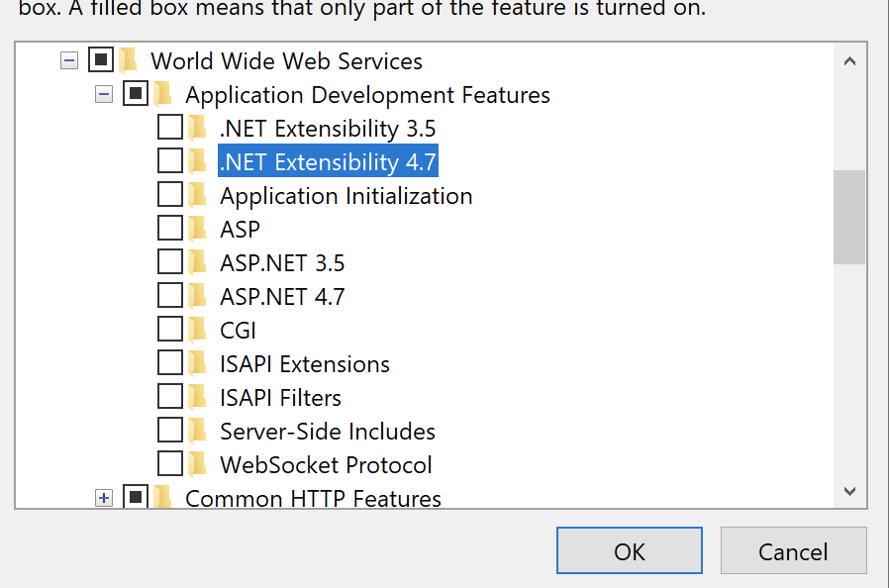The image size is (889, 588).
Task: Collapse the World Wide Web Services node
Action: pos(68,61)
